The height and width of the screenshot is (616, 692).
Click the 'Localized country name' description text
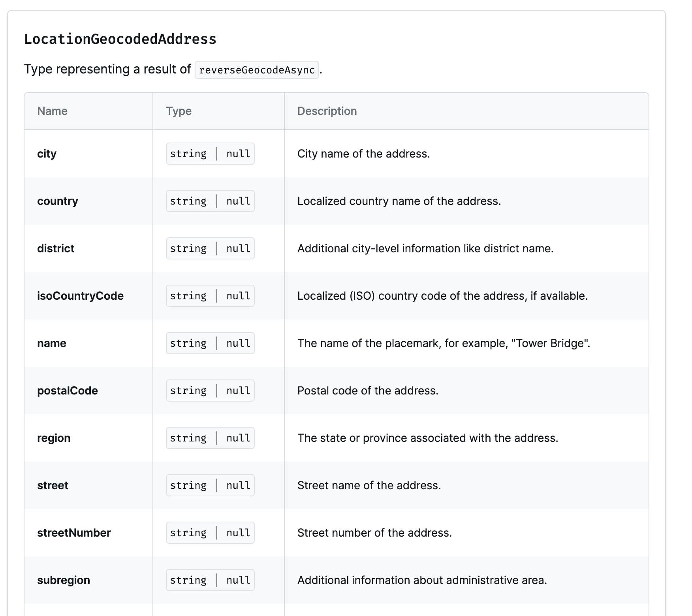pos(399,201)
